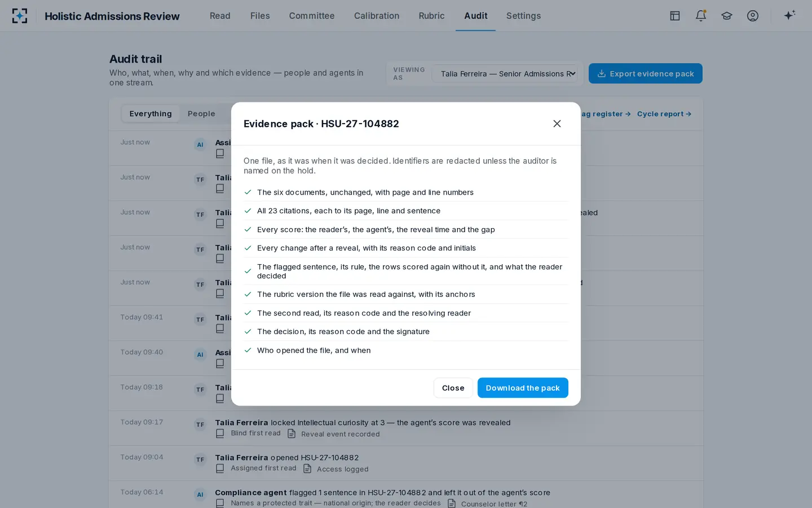Open the Viewing As reviewer dropdown
The width and height of the screenshot is (812, 508).
pyautogui.click(x=505, y=74)
